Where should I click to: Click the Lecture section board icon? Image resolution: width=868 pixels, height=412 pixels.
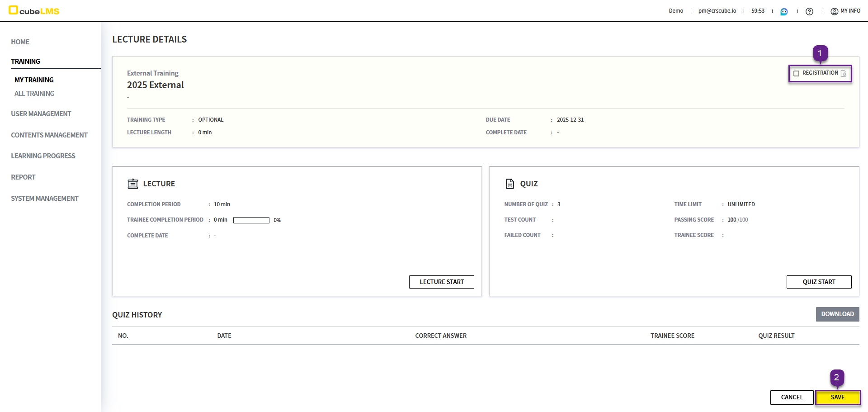point(133,184)
